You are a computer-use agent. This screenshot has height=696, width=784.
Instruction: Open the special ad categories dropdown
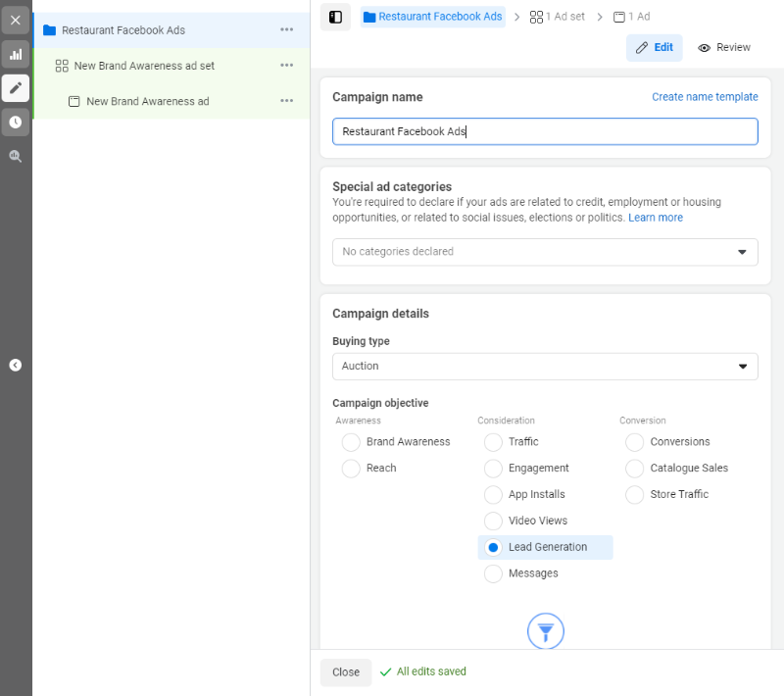[545, 252]
